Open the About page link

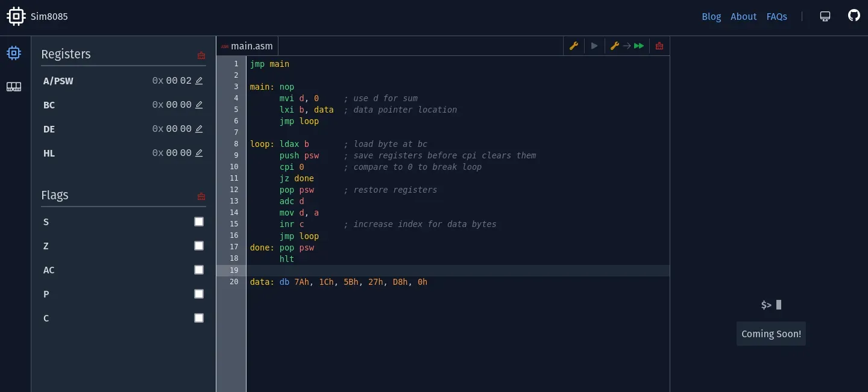click(x=743, y=17)
